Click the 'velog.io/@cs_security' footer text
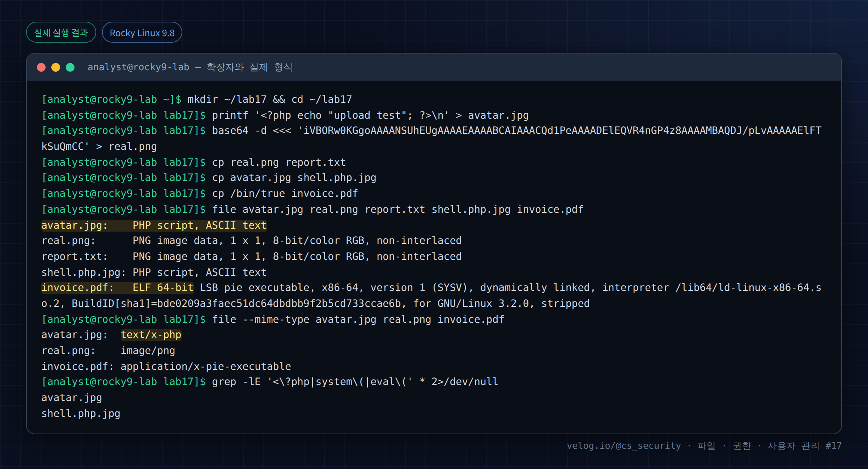The width and height of the screenshot is (868, 469). [x=624, y=445]
